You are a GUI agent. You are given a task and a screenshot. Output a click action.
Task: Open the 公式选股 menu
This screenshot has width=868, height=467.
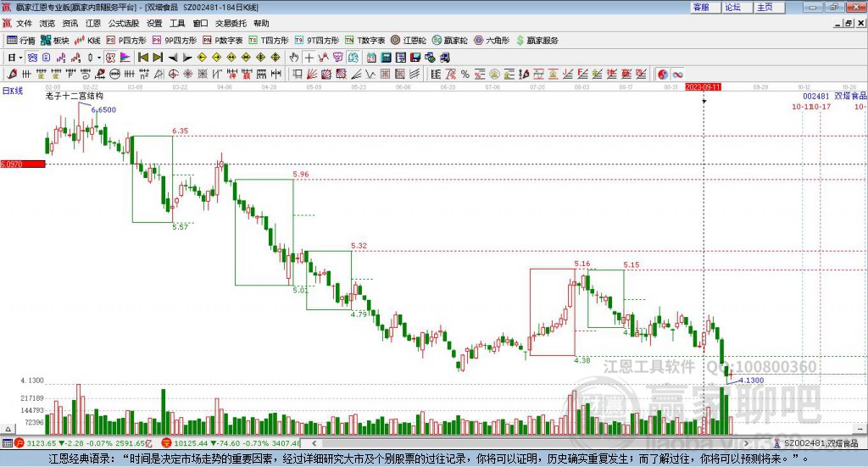pos(124,23)
